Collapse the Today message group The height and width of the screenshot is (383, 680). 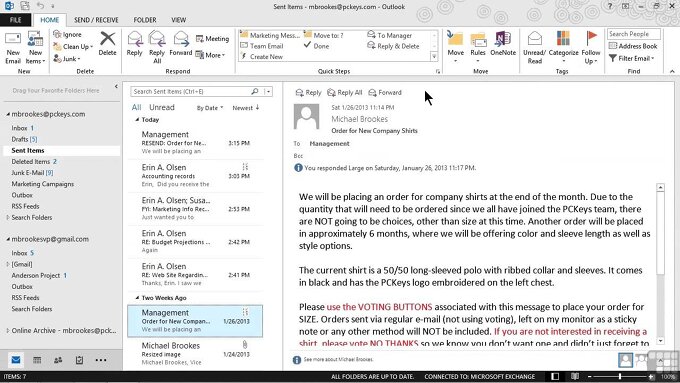137,120
